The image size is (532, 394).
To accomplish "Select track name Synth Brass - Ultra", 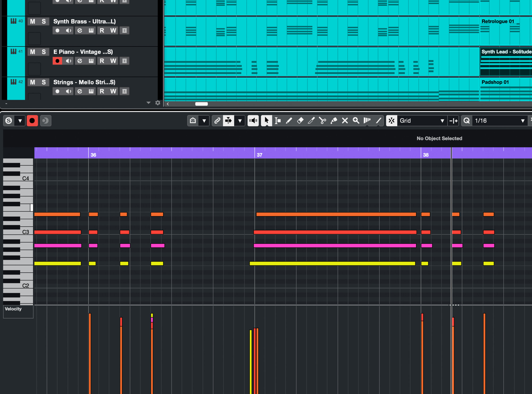I will tap(84, 22).
